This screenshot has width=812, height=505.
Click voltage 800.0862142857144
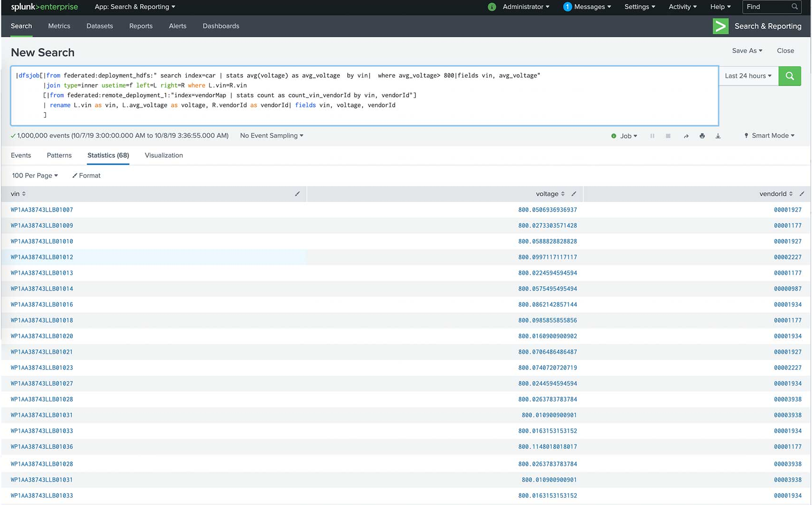(547, 304)
